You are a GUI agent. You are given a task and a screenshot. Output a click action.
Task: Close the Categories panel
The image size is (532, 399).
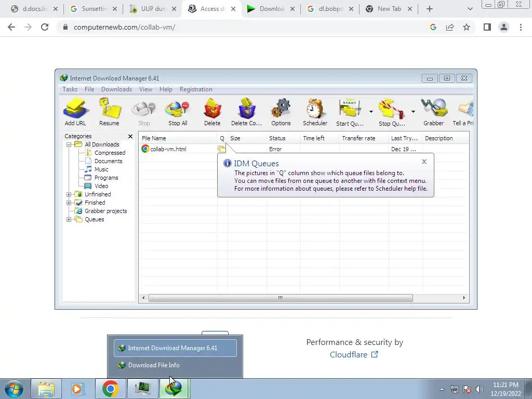click(130, 137)
